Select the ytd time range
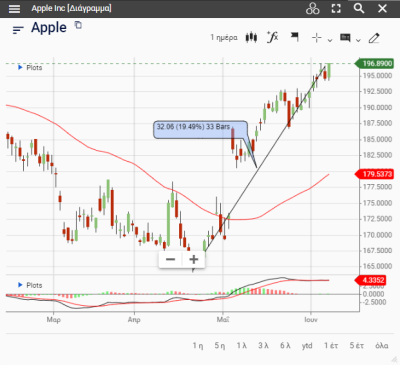The height and width of the screenshot is (365, 400). (x=307, y=346)
